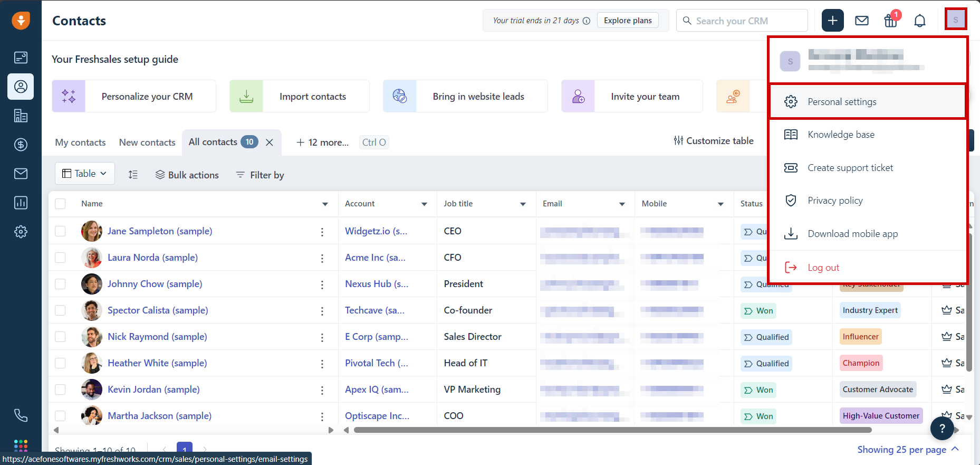Click the trial info circle icon
Screen dimensions: 980x465
[587, 21]
